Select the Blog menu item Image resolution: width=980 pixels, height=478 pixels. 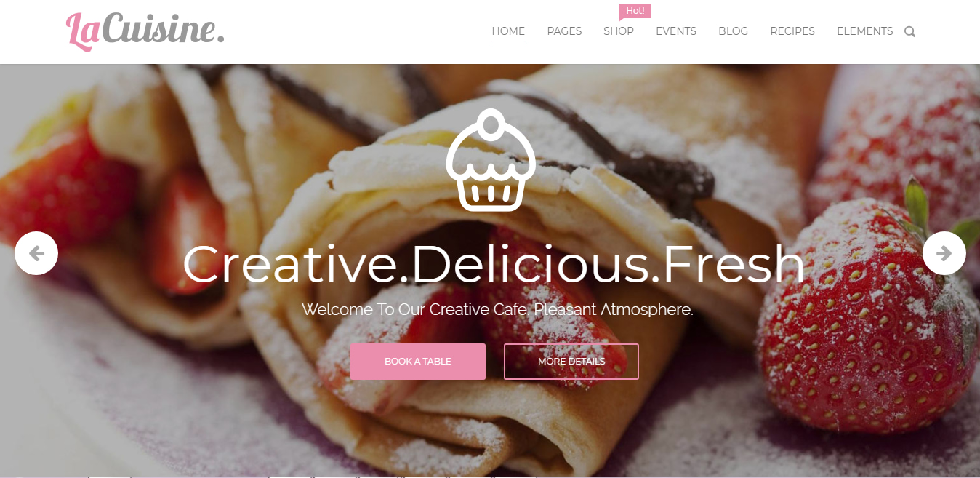pyautogui.click(x=733, y=31)
